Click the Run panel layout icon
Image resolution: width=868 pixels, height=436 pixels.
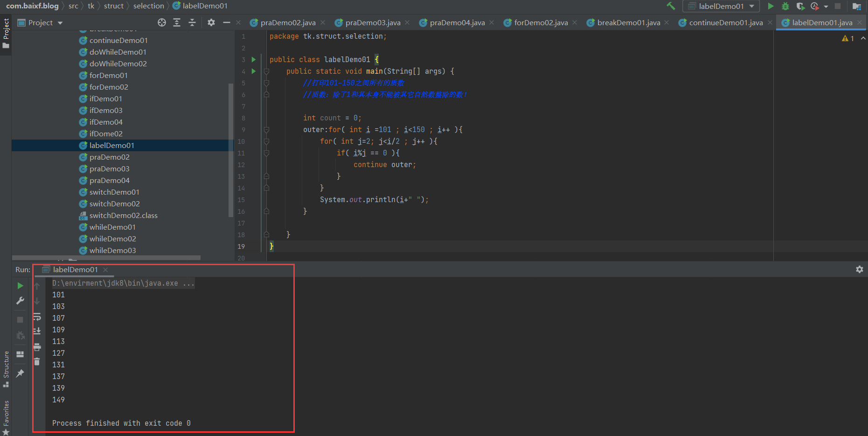(x=20, y=354)
